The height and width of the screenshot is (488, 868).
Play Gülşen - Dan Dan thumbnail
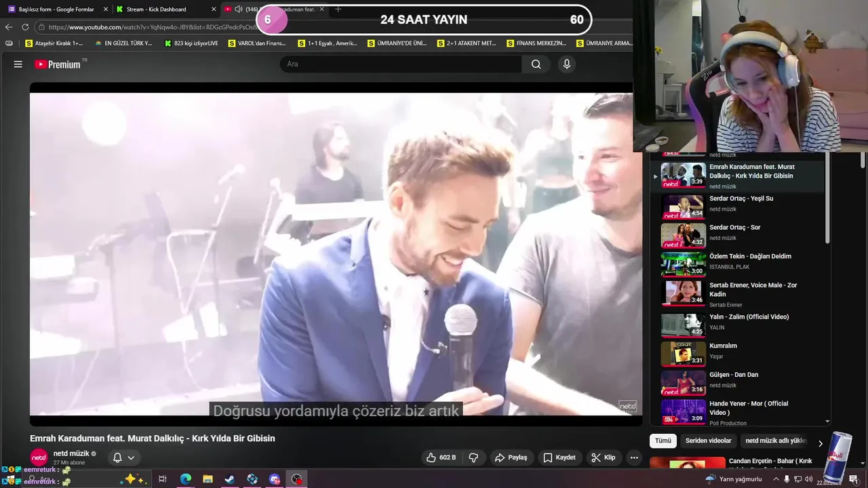684,382
